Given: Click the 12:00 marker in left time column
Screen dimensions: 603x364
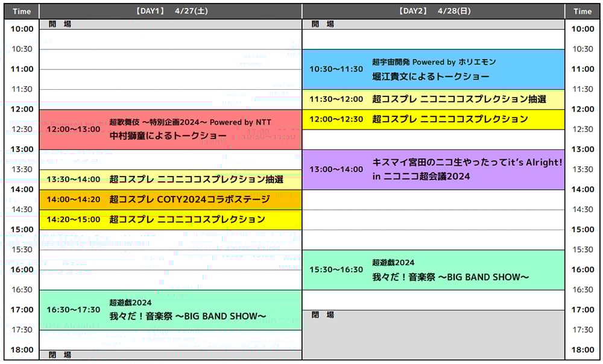Looking at the screenshot, I should point(22,109).
